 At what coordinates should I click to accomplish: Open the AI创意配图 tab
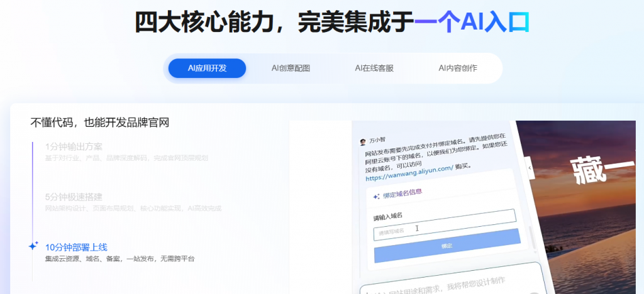[x=291, y=68]
